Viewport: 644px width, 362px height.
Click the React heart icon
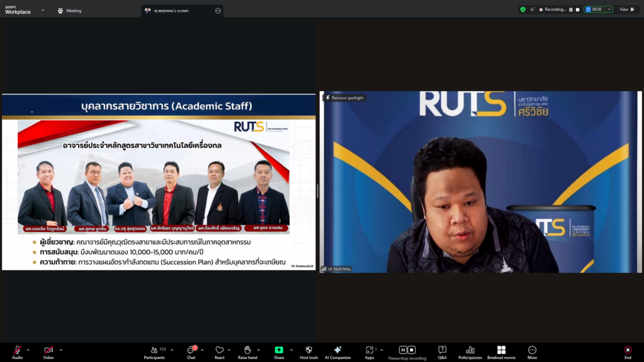coord(219,350)
